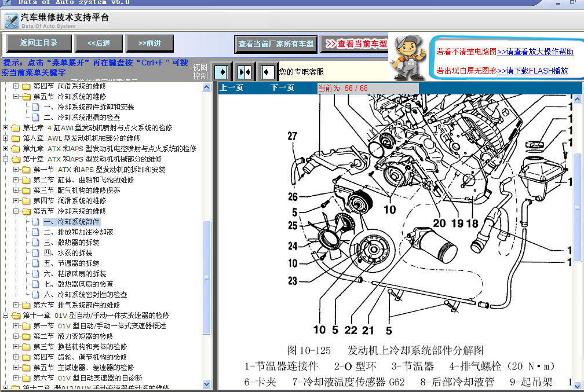Open 二、冷却系统泄漏的检查 page

(82, 118)
